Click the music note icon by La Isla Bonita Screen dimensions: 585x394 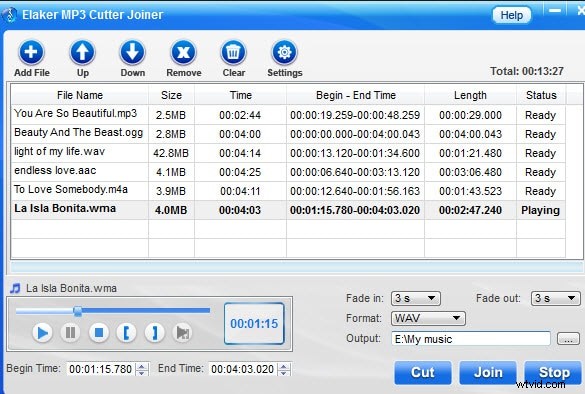pos(15,288)
